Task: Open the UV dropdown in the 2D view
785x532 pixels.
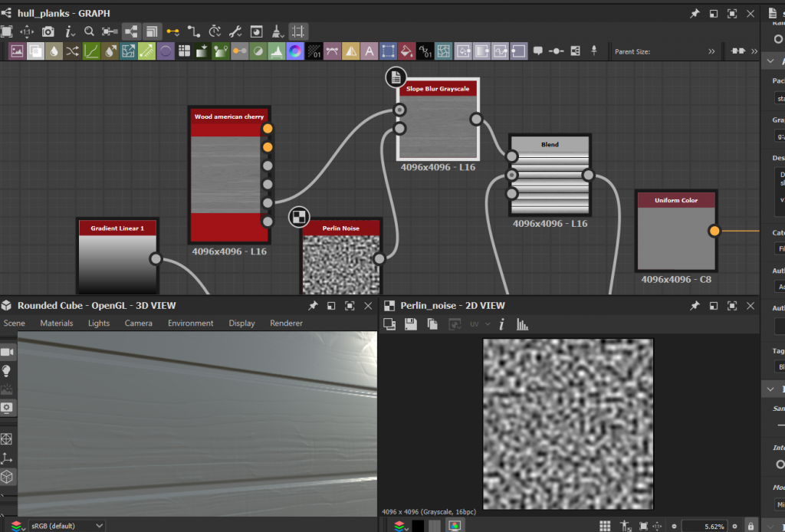Action: pyautogui.click(x=480, y=324)
